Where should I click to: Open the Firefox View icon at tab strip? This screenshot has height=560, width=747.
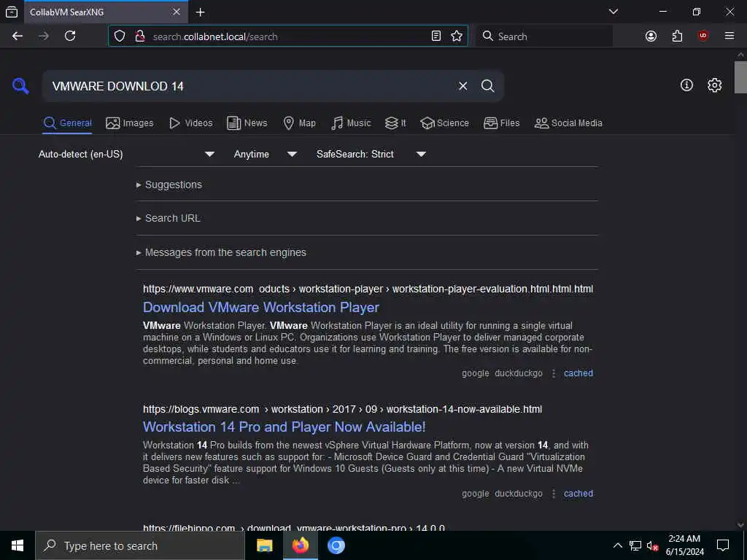pos(12,12)
